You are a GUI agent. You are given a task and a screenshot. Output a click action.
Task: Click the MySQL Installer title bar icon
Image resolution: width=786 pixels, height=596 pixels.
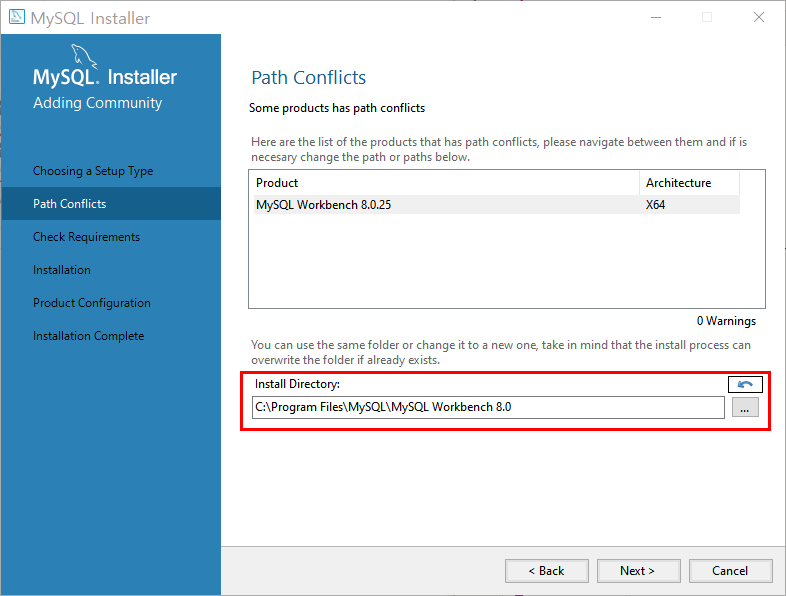(17, 17)
